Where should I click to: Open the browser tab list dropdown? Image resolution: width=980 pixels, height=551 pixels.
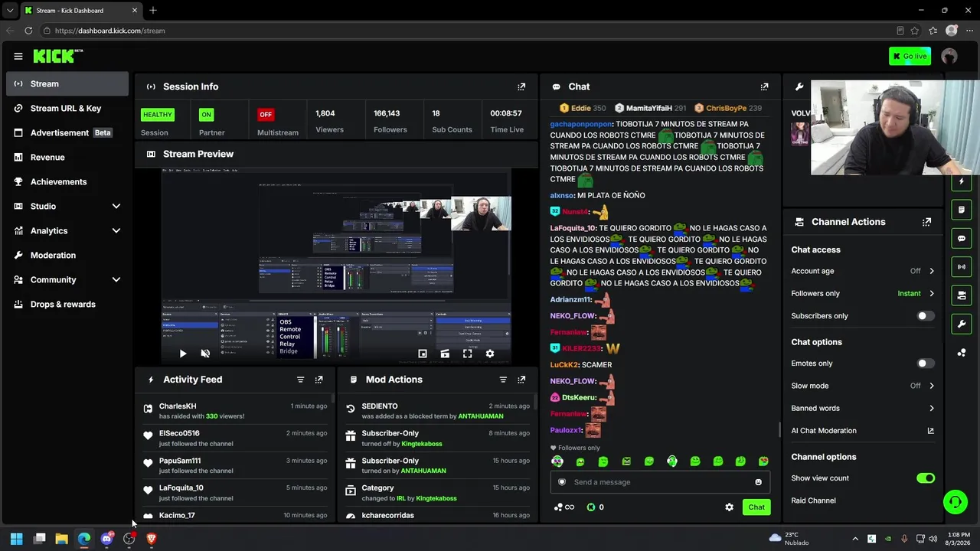point(10,10)
